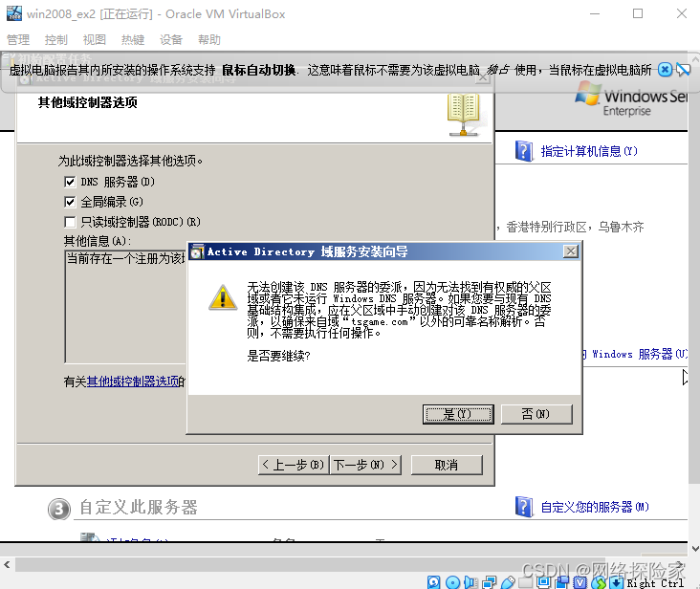The height and width of the screenshot is (589, 700).
Task: Click the step 3 number badge
Action: tap(59, 509)
